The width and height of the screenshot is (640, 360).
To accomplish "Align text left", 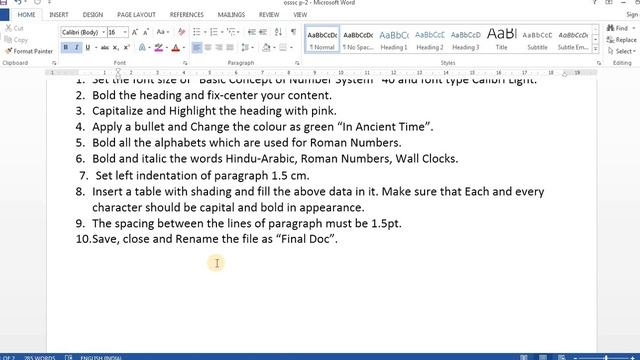I will click(197, 48).
